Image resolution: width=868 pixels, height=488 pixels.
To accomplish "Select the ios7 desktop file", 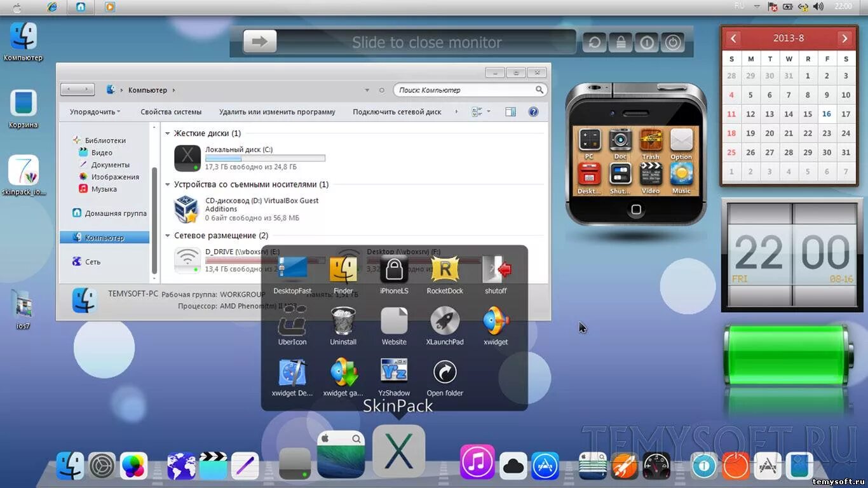I will [x=24, y=310].
